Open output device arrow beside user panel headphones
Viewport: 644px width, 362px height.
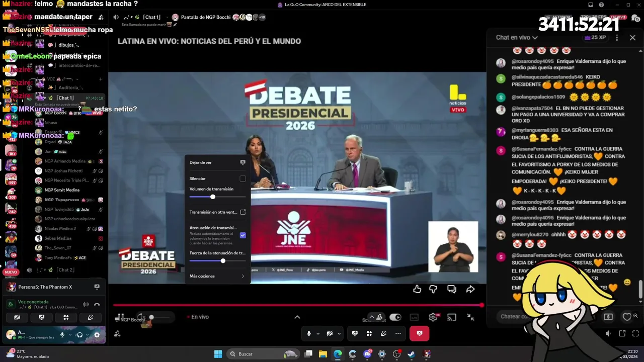click(87, 334)
